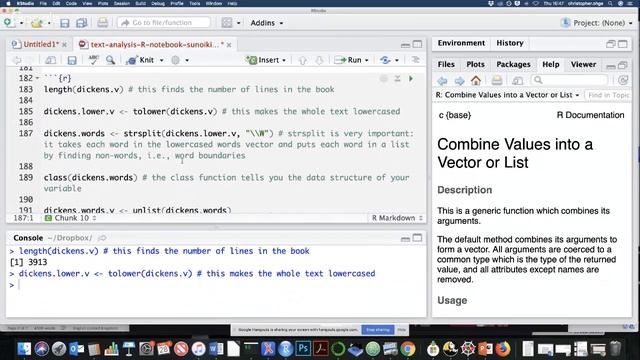Viewport: 640px width, 360px height.
Task: Change the R Markdown file type selector
Action: pyautogui.click(x=397, y=218)
